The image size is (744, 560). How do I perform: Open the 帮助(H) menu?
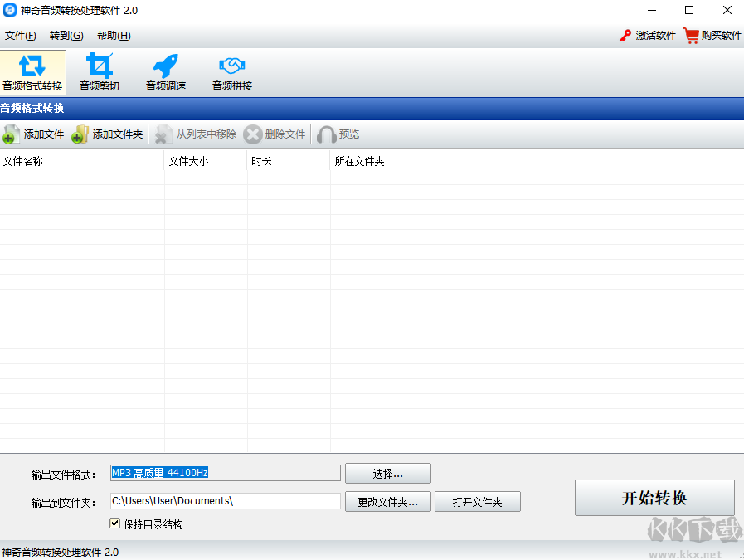(113, 36)
